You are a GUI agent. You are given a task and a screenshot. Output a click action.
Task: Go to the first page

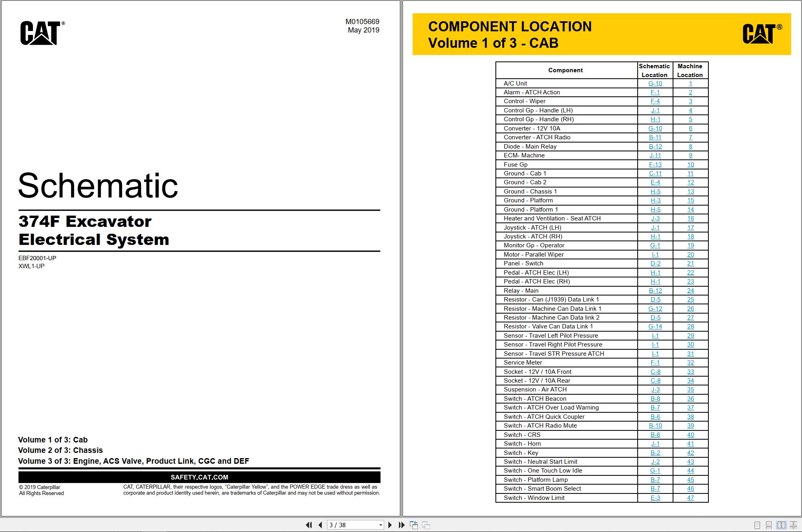[309, 525]
